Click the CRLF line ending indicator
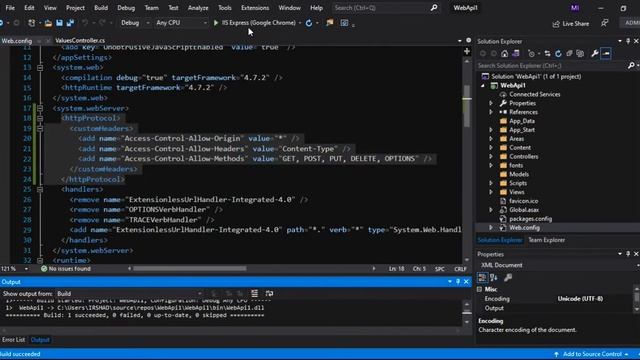 tap(460, 269)
